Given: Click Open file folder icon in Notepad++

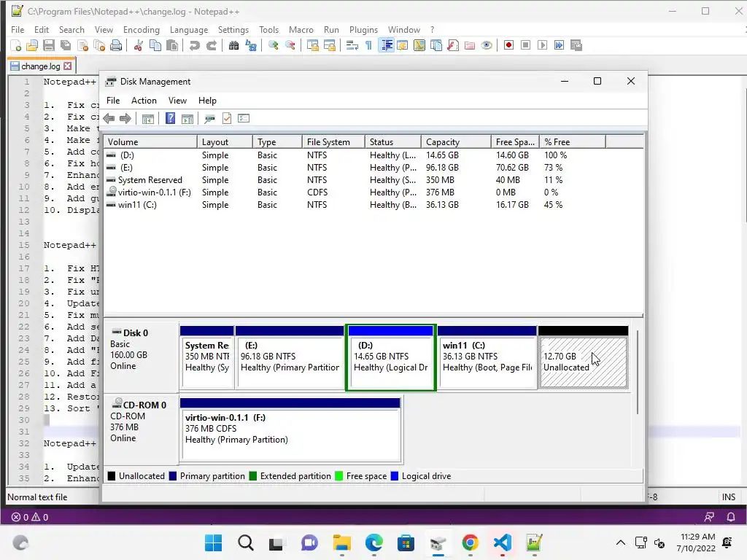Looking at the screenshot, I should click(x=32, y=46).
